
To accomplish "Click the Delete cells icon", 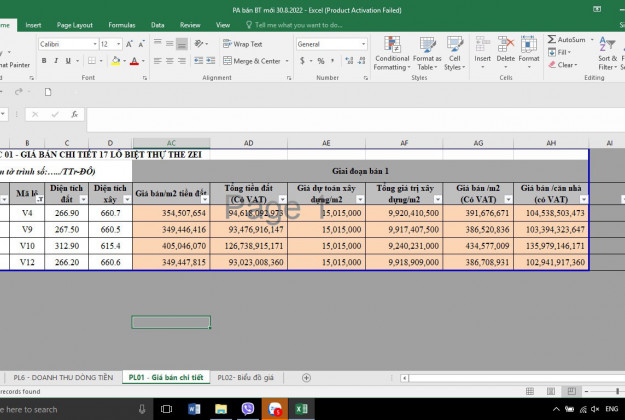I will [x=505, y=44].
